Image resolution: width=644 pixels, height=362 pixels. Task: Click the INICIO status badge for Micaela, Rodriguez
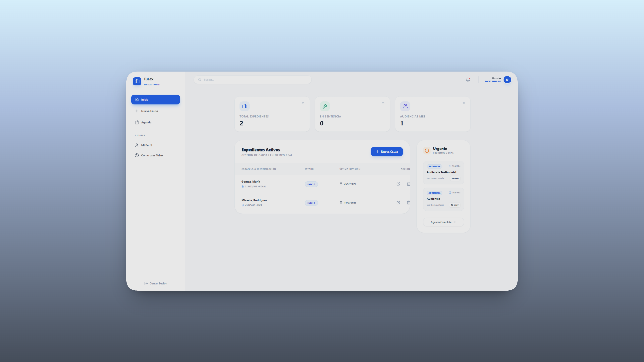(311, 203)
